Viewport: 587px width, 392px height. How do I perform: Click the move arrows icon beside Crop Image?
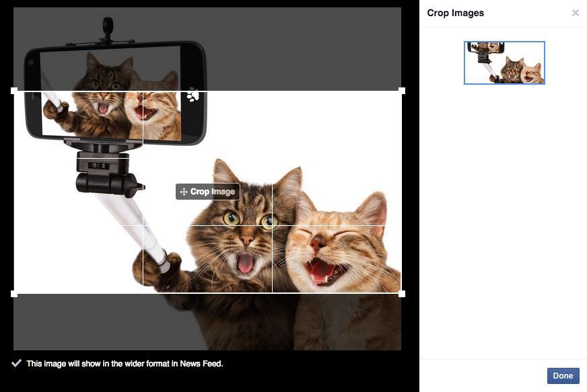coord(183,192)
